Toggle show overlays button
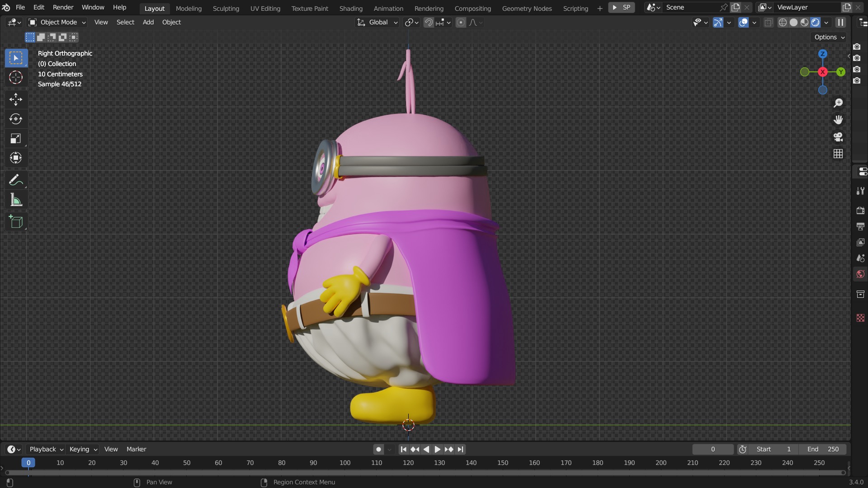Viewport: 868px width, 488px height. click(x=744, y=22)
